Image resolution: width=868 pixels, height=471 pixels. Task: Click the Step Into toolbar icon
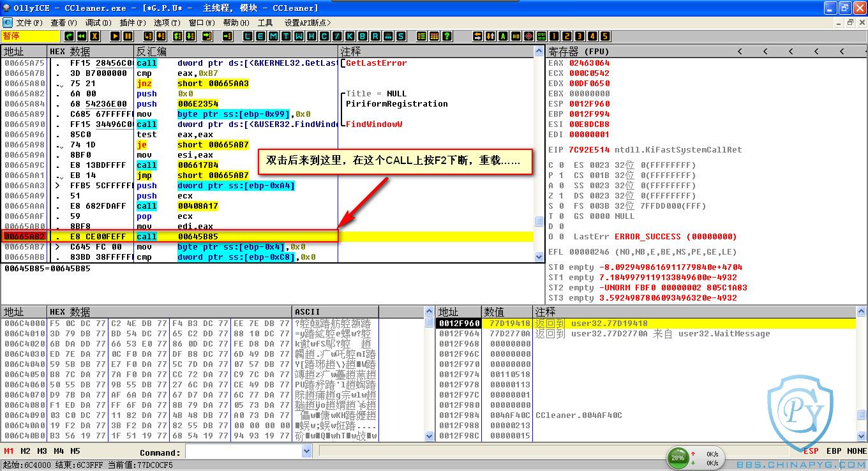point(148,36)
